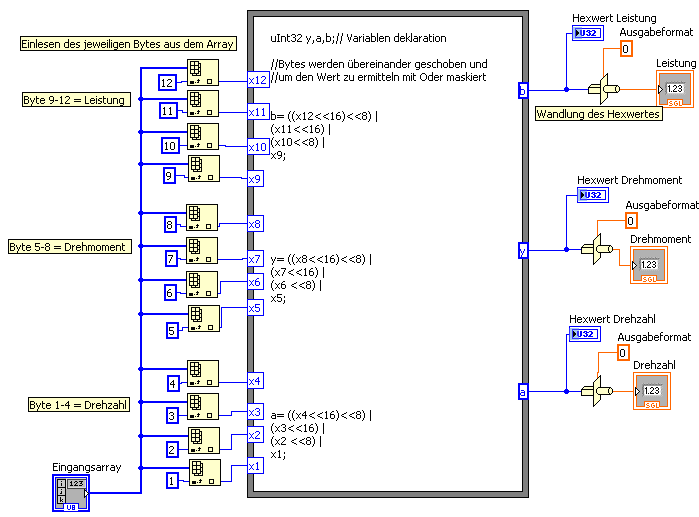Select the Leistung SGL indicator terminal
The height and width of the screenshot is (517, 699).
675,89
